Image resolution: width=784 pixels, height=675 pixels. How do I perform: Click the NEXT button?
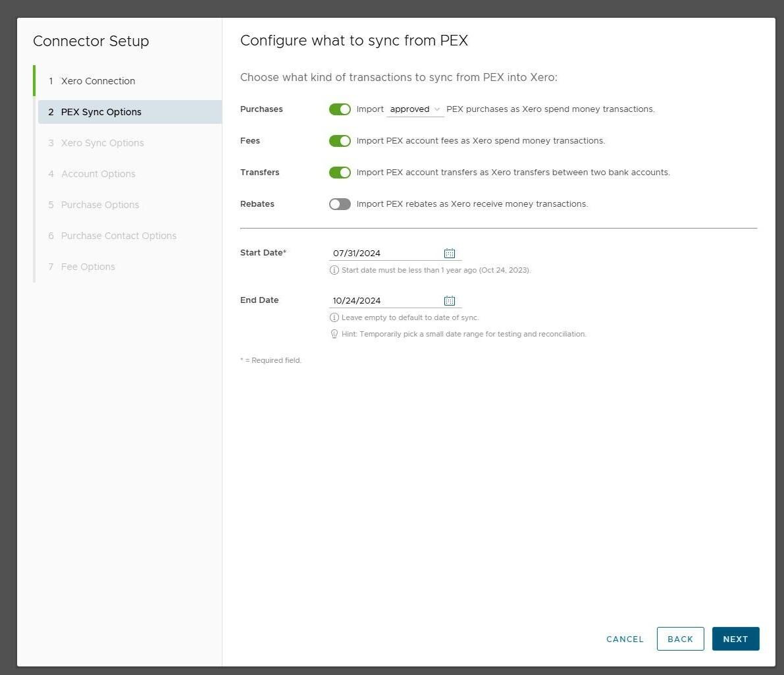pos(735,639)
